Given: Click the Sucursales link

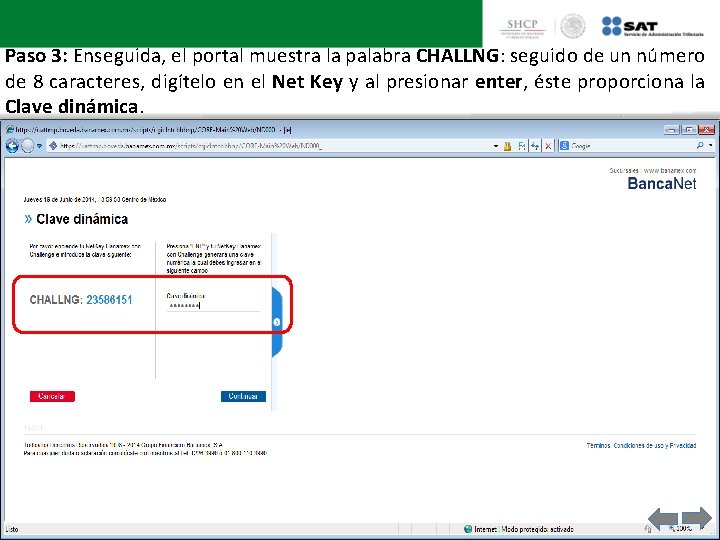Looking at the screenshot, I should pos(624,170).
